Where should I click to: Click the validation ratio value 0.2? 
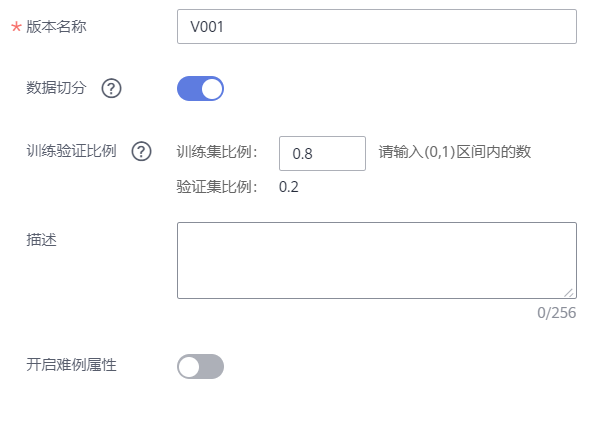(x=289, y=187)
